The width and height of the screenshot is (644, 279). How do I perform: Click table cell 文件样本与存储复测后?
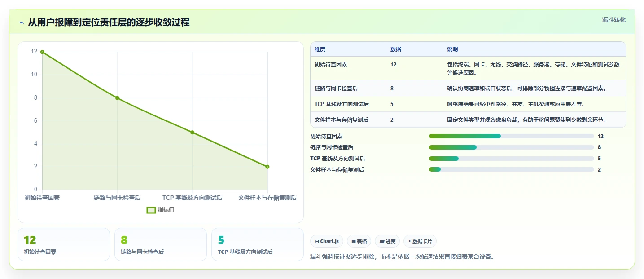pos(342,120)
